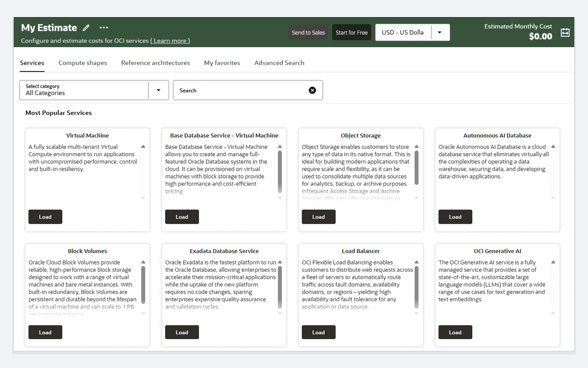Load the Block Volumes service

tap(45, 332)
